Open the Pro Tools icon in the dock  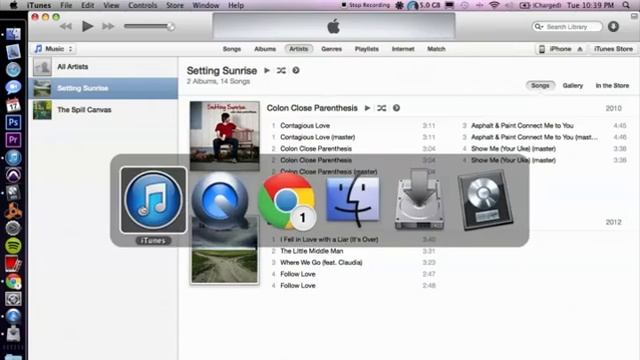pyautogui.click(x=13, y=175)
